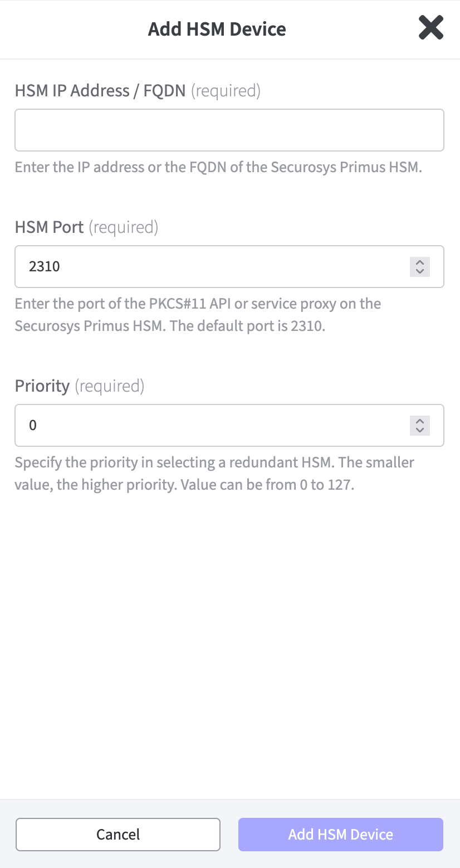Click the (required) tag beside HSM IP Address
This screenshot has width=460, height=868.
(x=226, y=91)
